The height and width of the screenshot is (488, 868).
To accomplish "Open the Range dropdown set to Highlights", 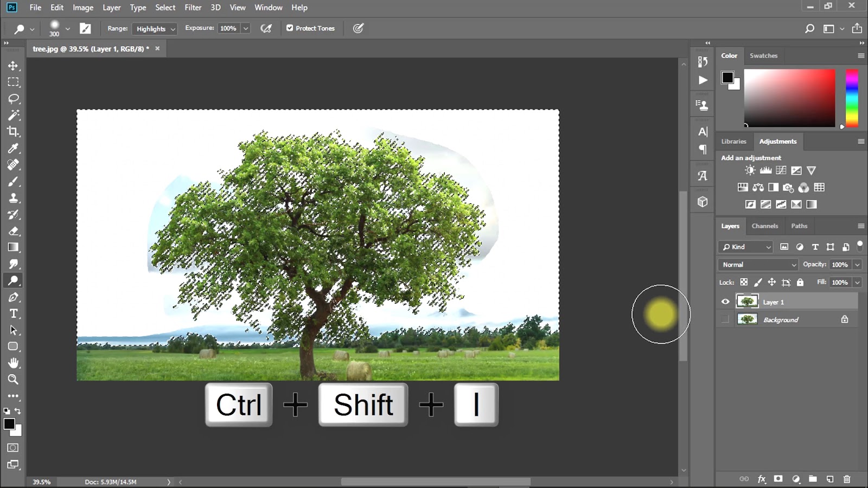I will 154,28.
